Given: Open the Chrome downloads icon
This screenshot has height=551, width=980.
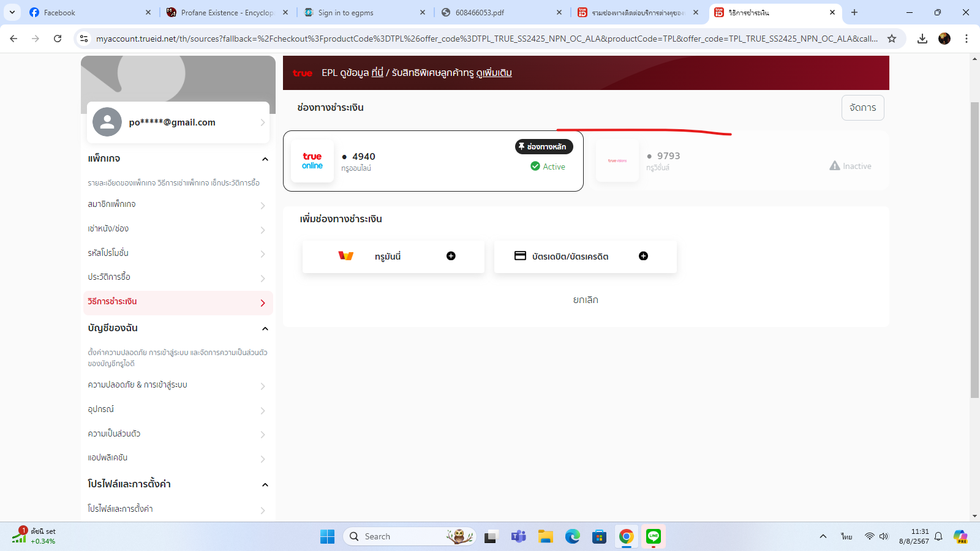Looking at the screenshot, I should click(x=922, y=39).
